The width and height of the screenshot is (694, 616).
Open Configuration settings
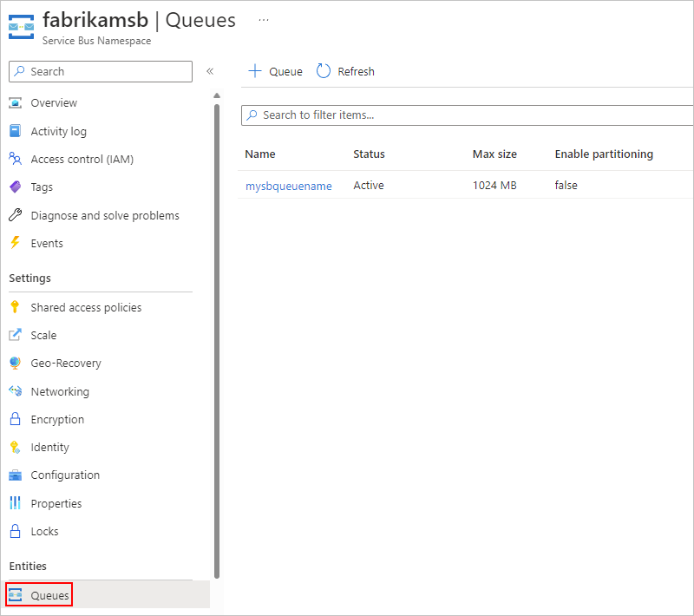[65, 475]
